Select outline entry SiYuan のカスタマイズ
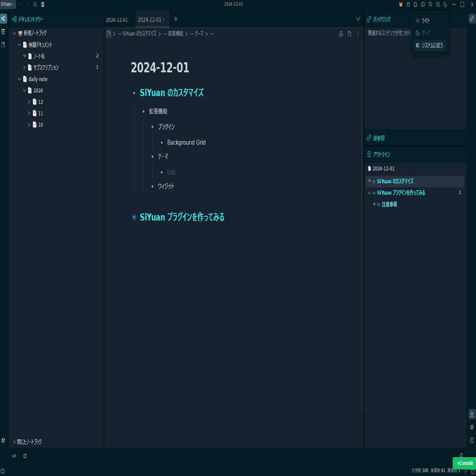This screenshot has width=476, height=476. (415, 181)
